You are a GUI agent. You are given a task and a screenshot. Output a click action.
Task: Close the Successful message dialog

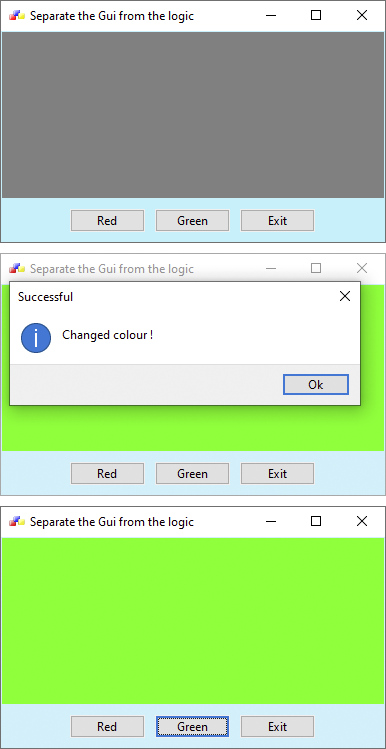point(344,296)
